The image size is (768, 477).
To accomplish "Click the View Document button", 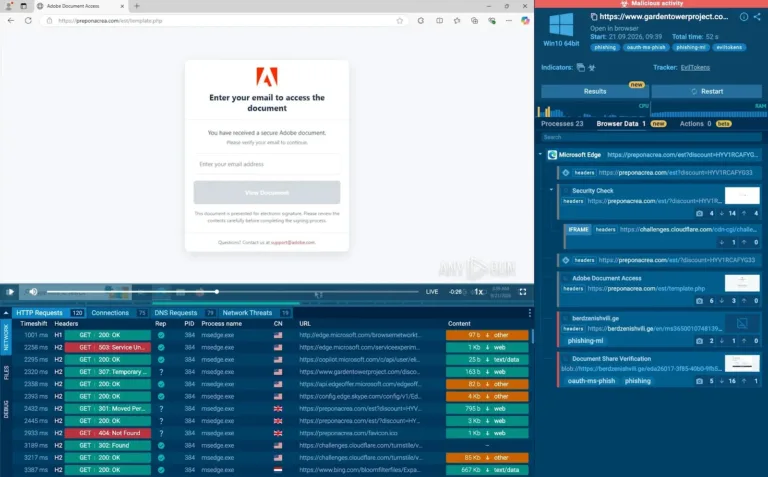I will pos(267,193).
